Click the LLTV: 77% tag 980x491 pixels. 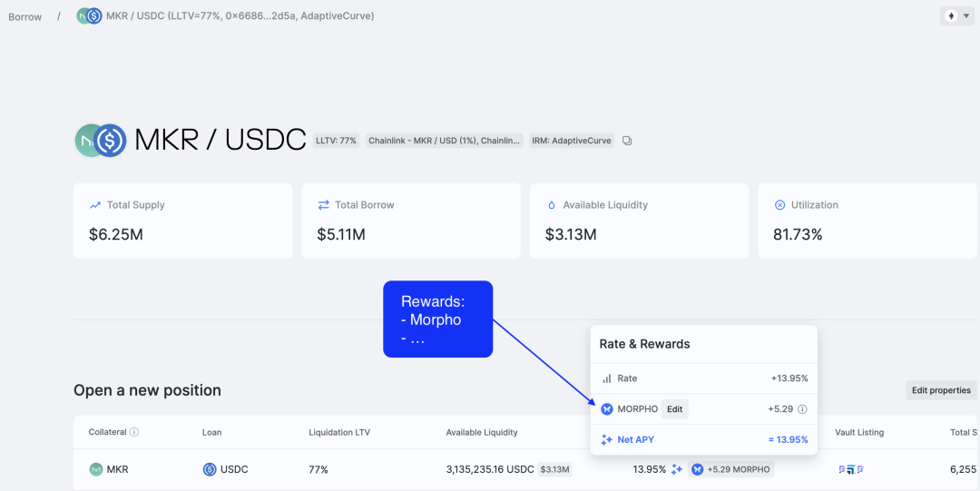[x=336, y=141]
